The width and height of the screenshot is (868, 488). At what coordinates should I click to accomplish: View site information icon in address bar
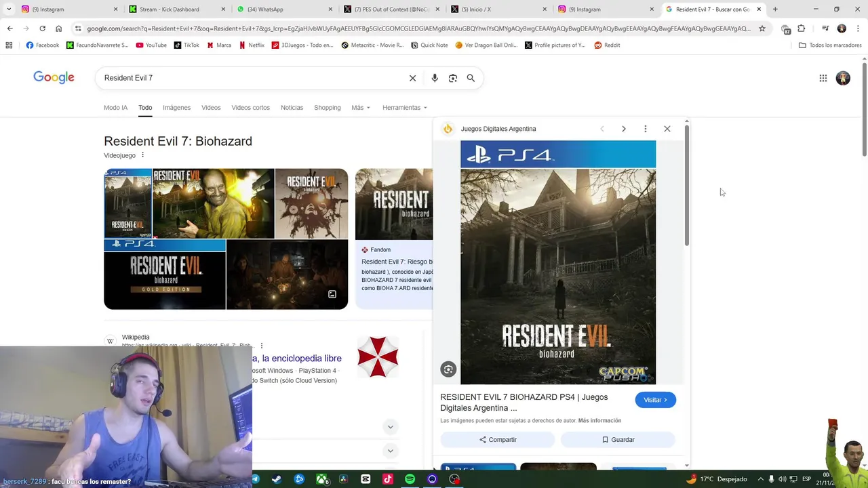click(78, 28)
